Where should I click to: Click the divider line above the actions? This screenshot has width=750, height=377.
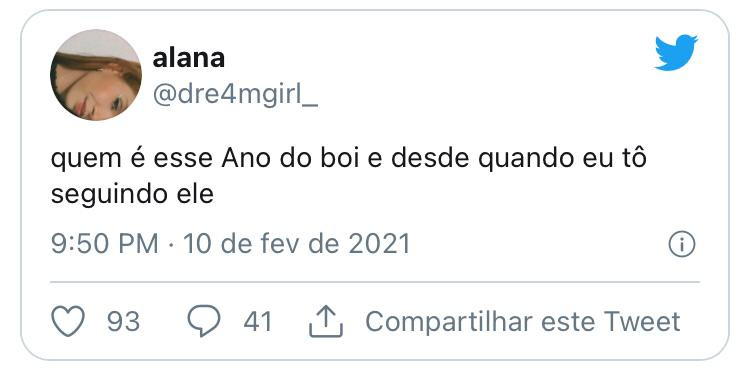coord(375,282)
